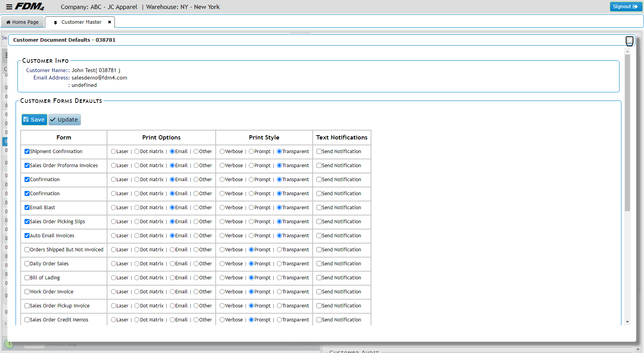Set Transparent style for Orders Shipped But Not Invoiced
The image size is (644, 353).
(x=279, y=250)
